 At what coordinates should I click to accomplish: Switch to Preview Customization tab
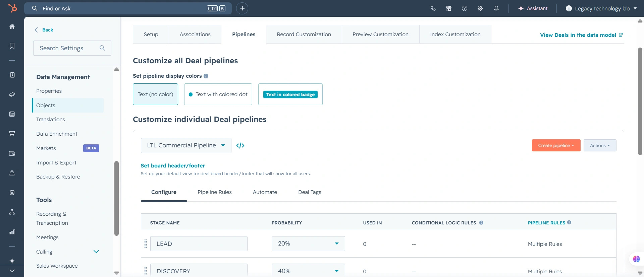pyautogui.click(x=380, y=34)
